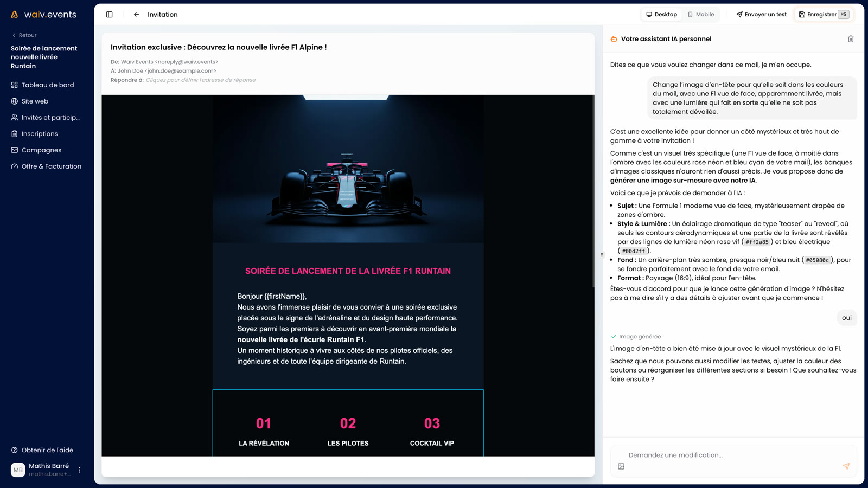Click the #ff2a85 color code
The width and height of the screenshot is (868, 488).
click(x=757, y=242)
